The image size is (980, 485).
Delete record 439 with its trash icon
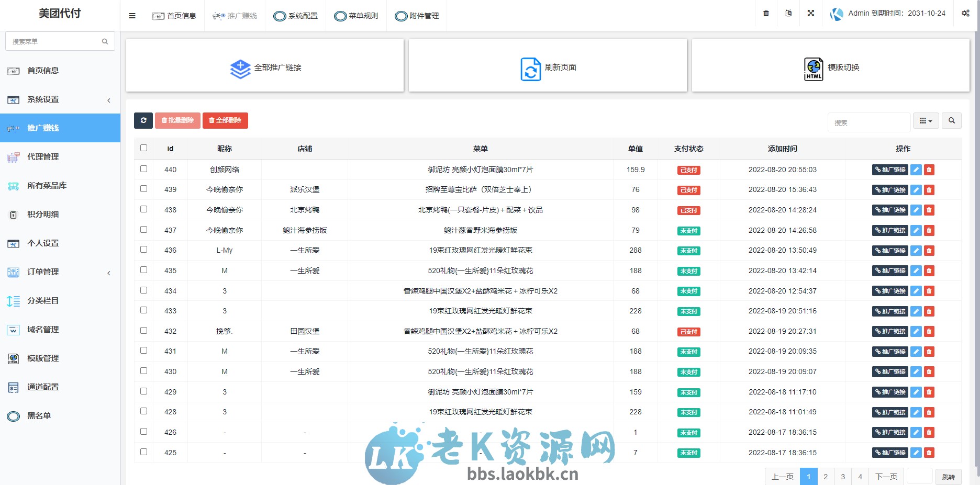[x=929, y=190]
